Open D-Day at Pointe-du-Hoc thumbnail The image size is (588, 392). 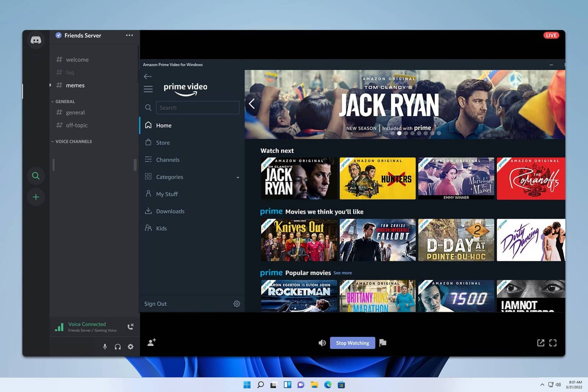point(456,240)
